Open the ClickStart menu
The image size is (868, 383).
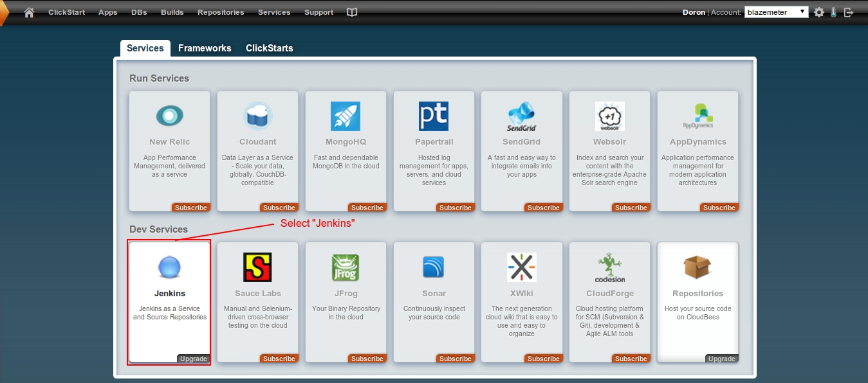66,12
